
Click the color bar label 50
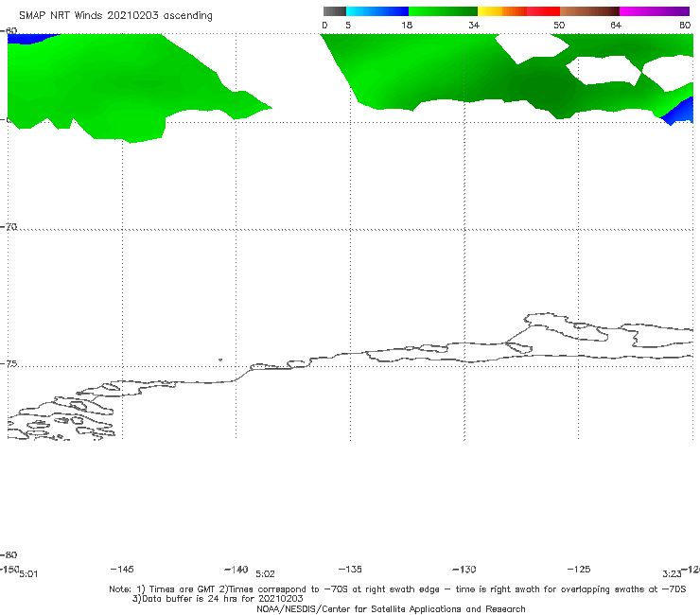559,25
